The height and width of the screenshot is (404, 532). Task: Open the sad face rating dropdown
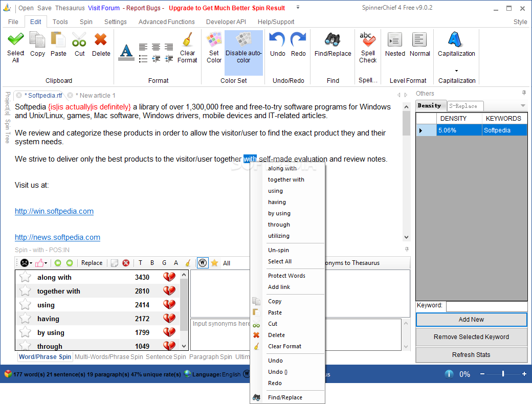click(x=27, y=263)
